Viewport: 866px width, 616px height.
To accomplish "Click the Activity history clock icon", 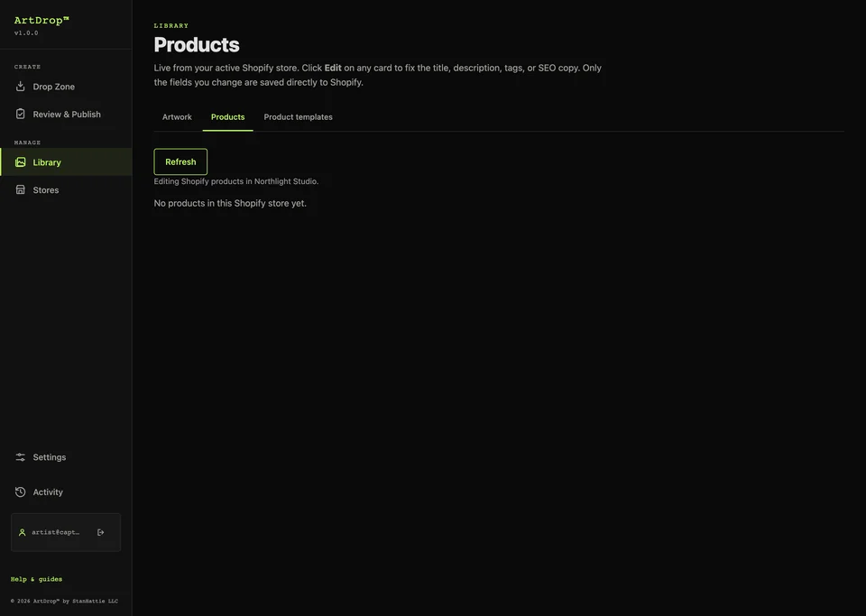I will (x=21, y=492).
